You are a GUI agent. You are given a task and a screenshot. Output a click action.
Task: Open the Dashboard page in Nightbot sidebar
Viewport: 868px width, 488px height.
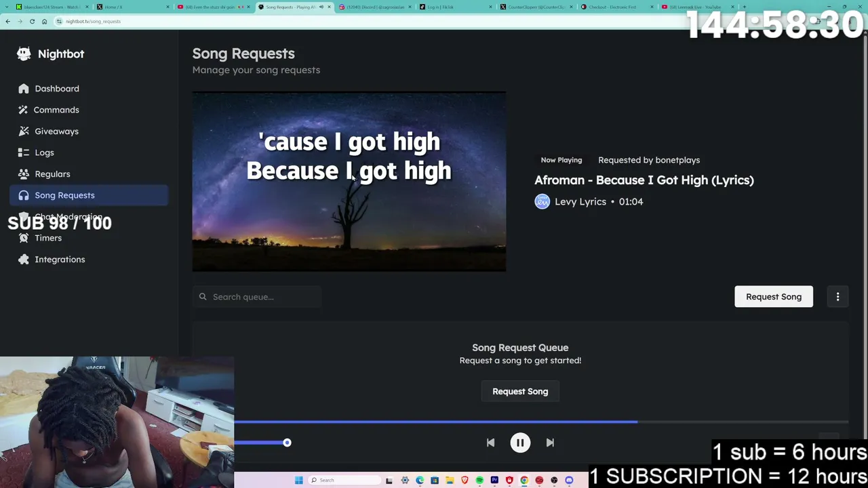pyautogui.click(x=89, y=88)
